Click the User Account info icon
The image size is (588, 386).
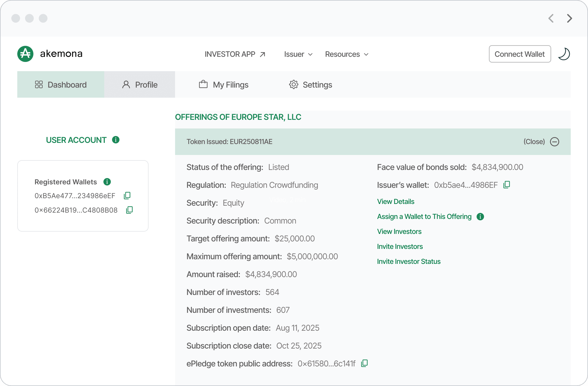click(116, 140)
